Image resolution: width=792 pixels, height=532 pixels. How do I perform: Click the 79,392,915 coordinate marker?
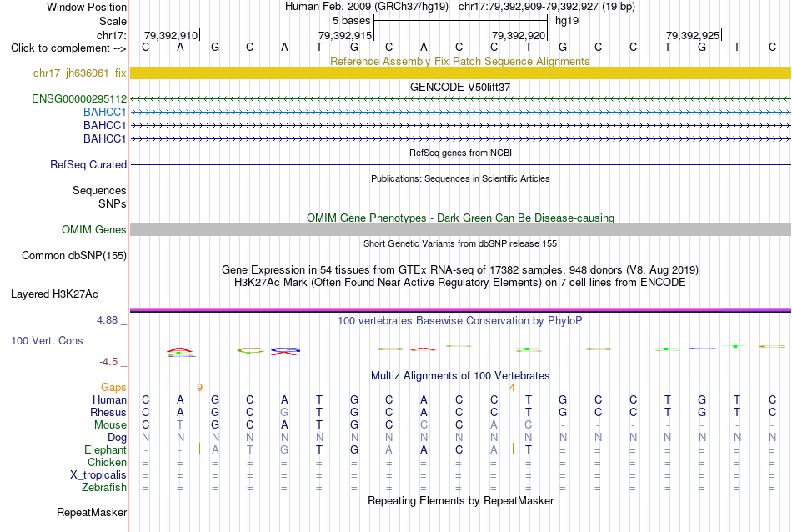click(x=345, y=35)
